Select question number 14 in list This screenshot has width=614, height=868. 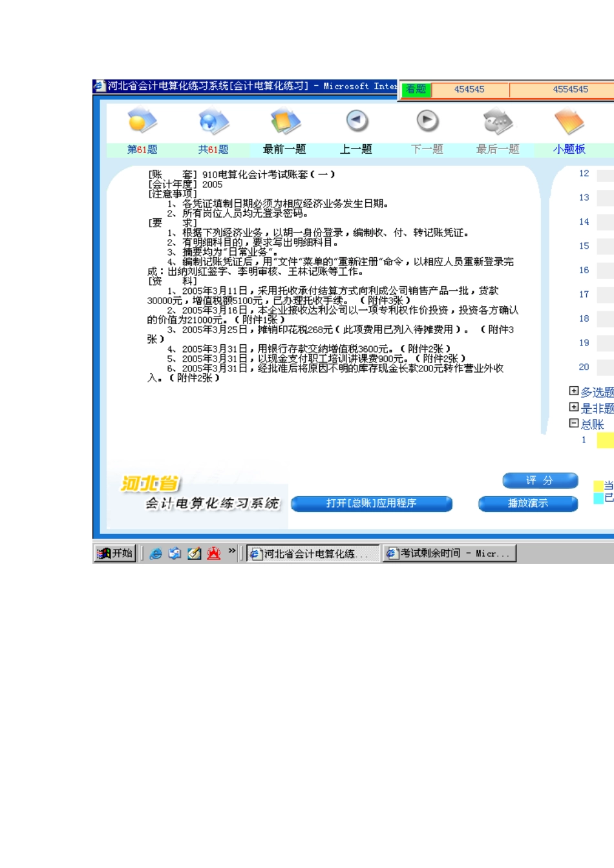click(x=584, y=222)
